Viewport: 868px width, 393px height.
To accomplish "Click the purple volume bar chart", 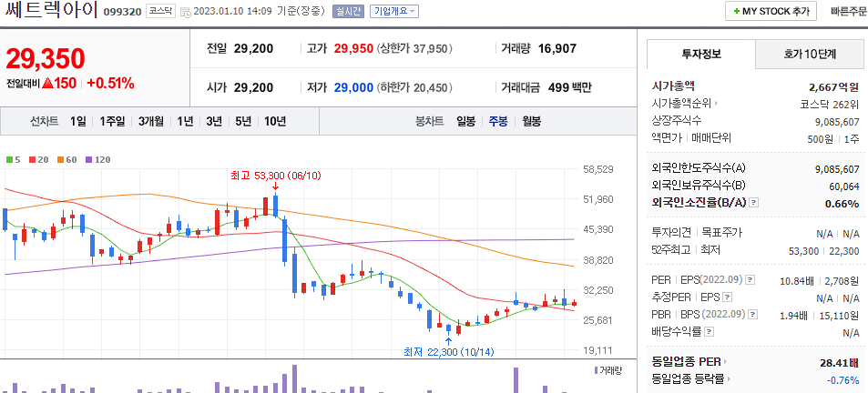I will 289,378.
